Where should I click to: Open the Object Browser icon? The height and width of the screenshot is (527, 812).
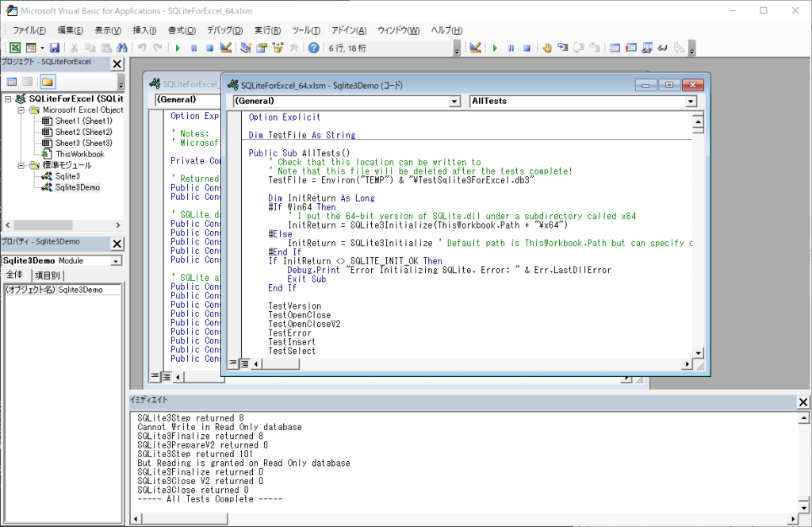click(x=278, y=48)
